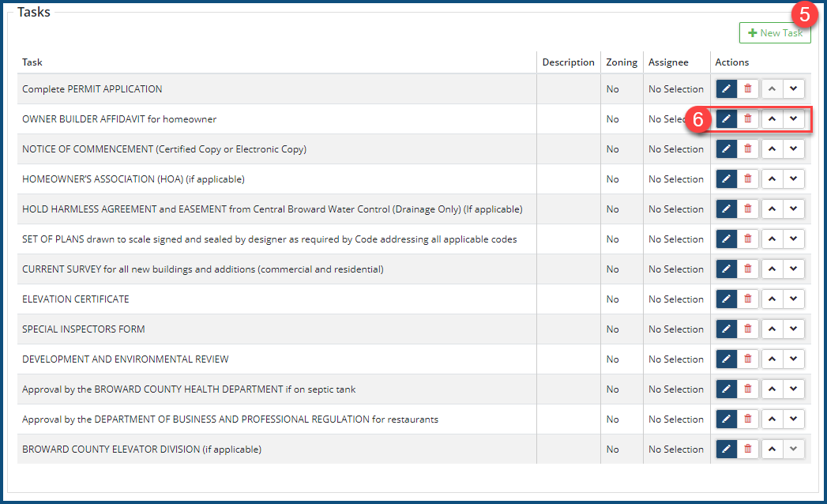The width and height of the screenshot is (827, 504).
Task: Click the Task column header
Action: click(32, 62)
